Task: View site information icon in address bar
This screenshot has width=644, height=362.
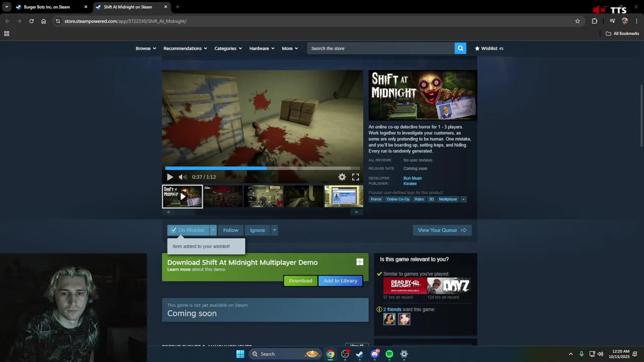Action: [58, 21]
